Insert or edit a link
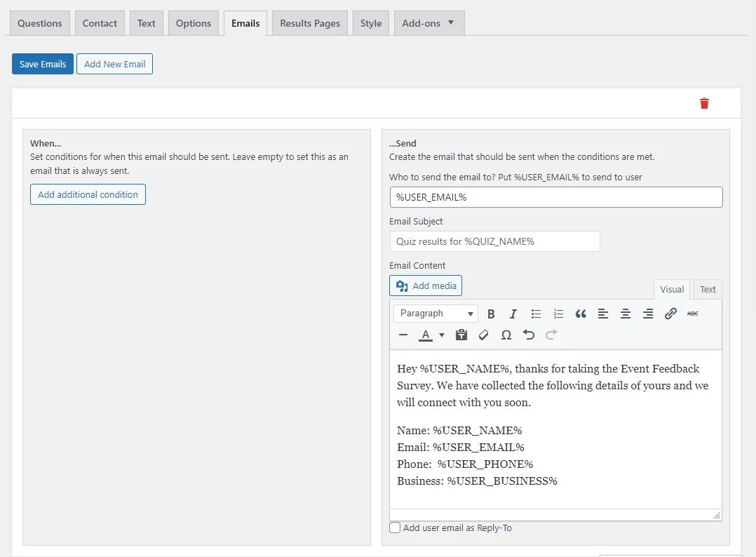 click(x=670, y=314)
